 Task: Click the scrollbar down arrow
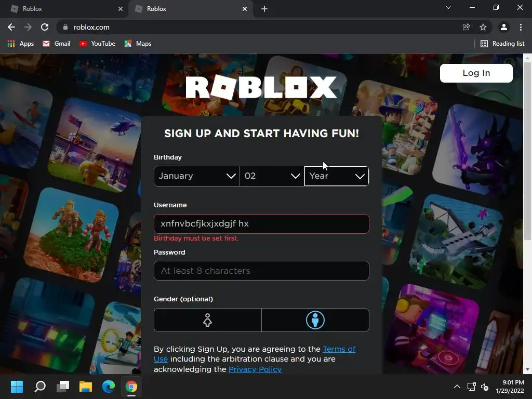point(527,369)
